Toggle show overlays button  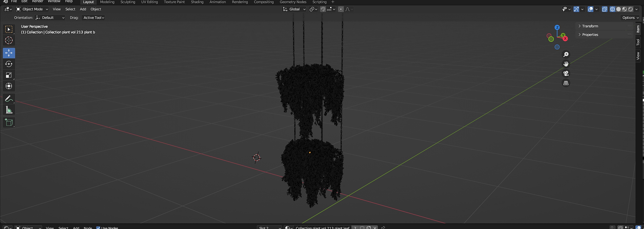click(590, 9)
